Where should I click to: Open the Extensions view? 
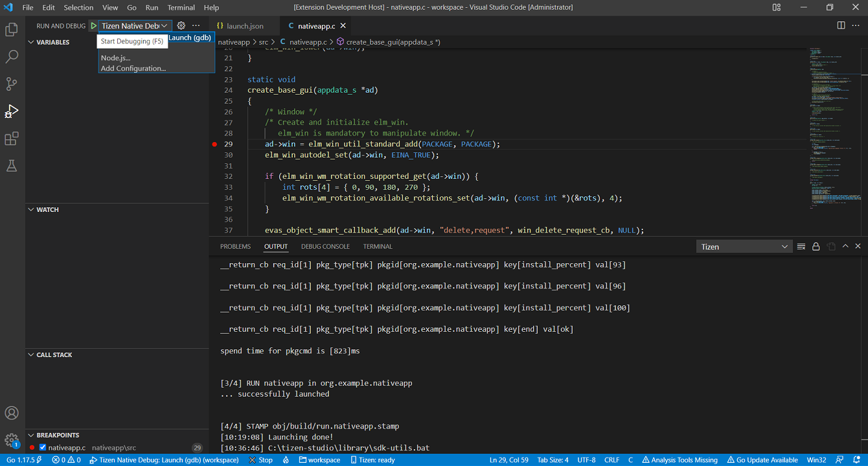point(11,138)
